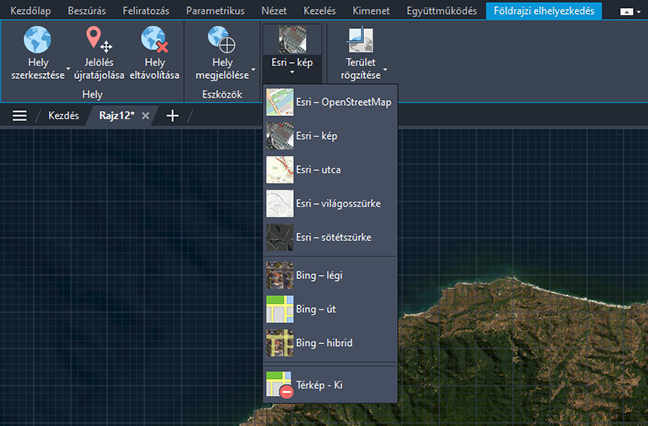This screenshot has height=426, width=648.
Task: Select the Földrajzi elhelyezkedés ribbon tab
Action: tap(544, 11)
